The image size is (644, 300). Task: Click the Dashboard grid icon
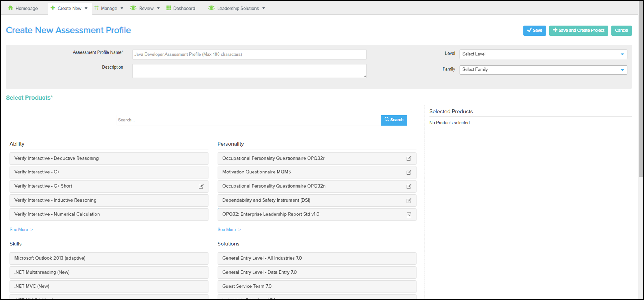169,8
